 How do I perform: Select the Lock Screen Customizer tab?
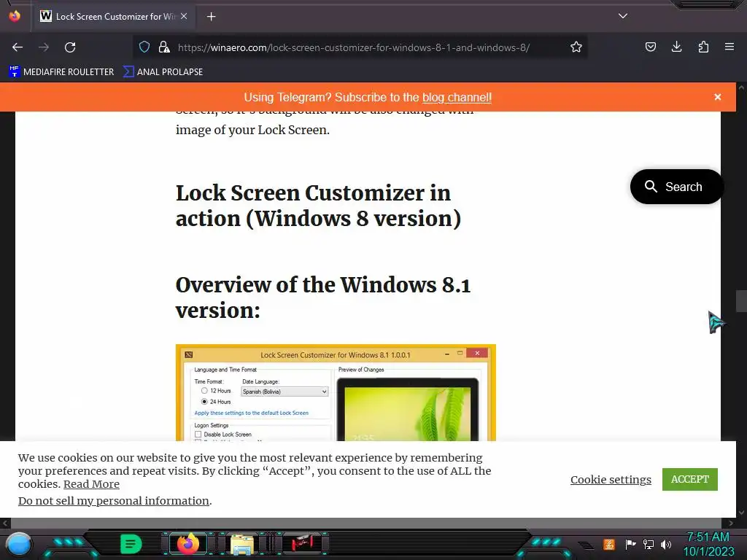click(x=115, y=16)
